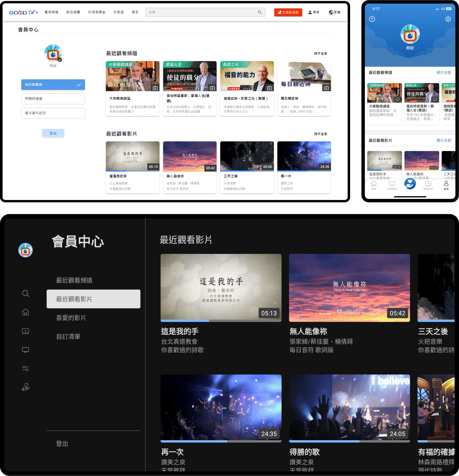459x476 pixels.
Task: Click the avatar edit pencil badge
Action: pyautogui.click(x=60, y=60)
